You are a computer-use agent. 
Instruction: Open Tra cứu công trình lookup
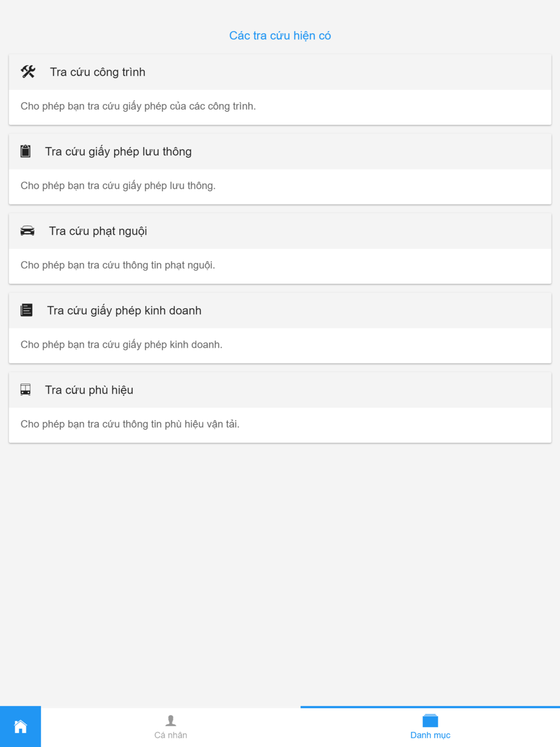(x=97, y=72)
